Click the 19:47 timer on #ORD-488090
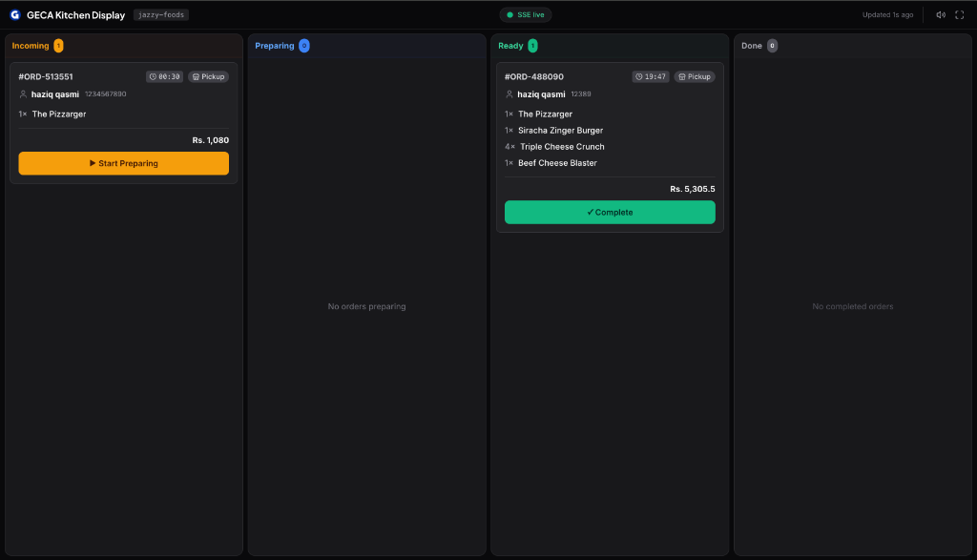Viewport: 977px width, 560px height. click(651, 76)
